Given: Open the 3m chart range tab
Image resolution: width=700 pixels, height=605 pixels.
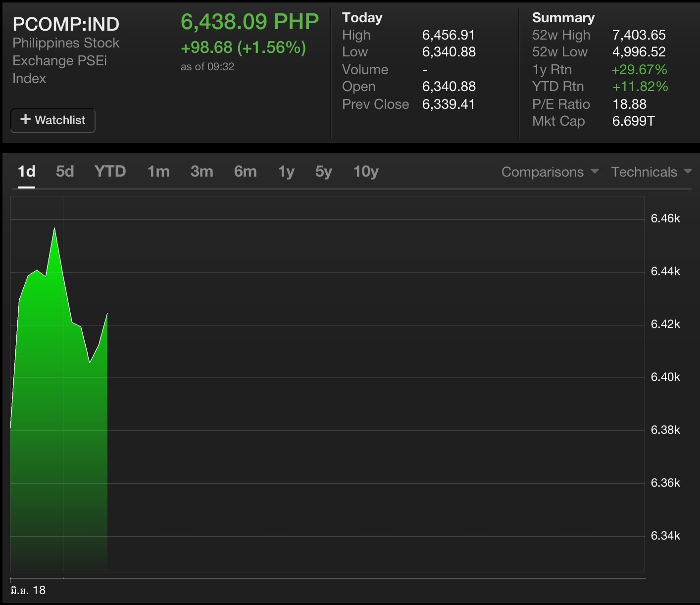Looking at the screenshot, I should (202, 172).
